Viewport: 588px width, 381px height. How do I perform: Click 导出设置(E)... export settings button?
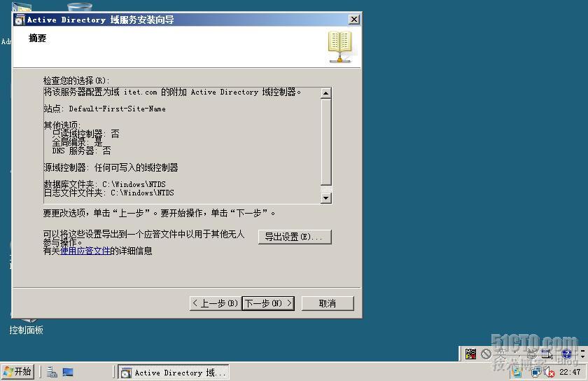(295, 237)
